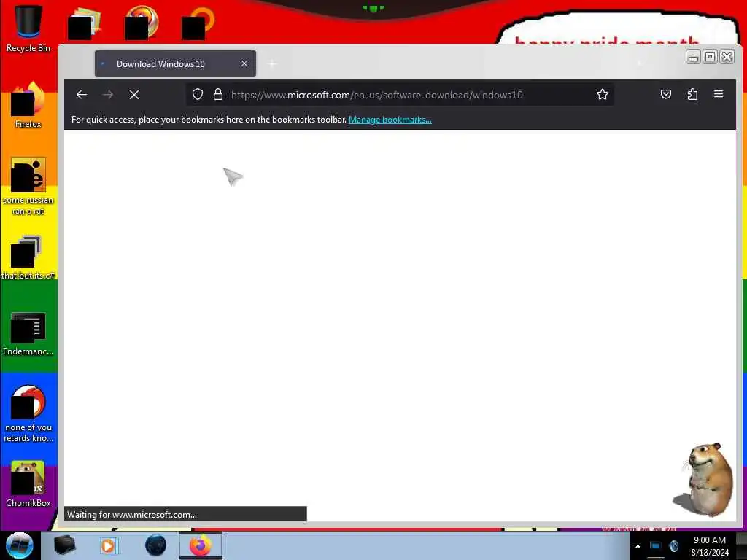Open the Recycle Bin desktop icon
The height and width of the screenshot is (560, 747).
pos(28,28)
